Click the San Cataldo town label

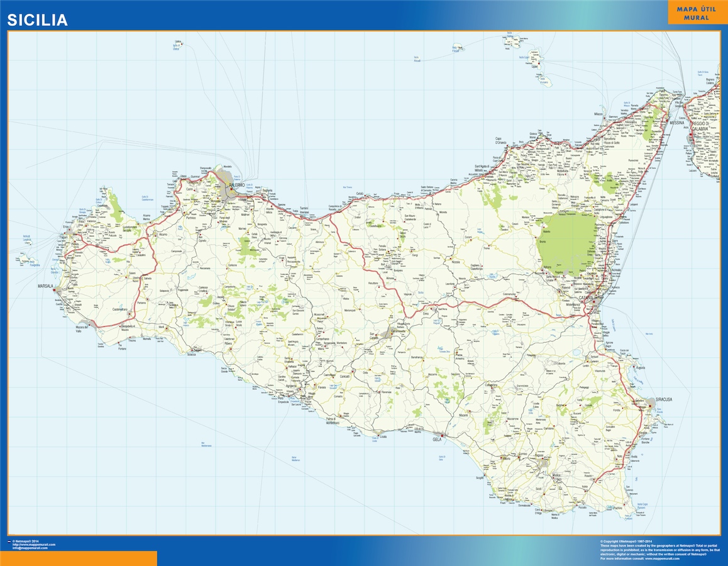click(373, 336)
